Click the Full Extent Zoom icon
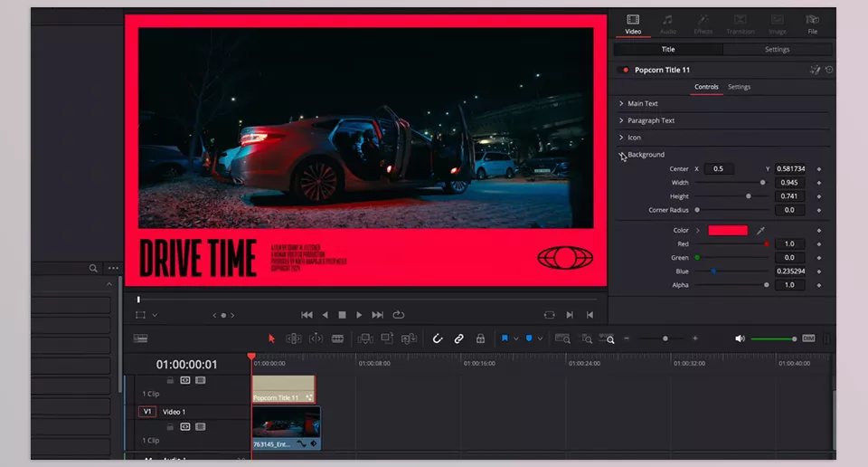Image resolution: width=868 pixels, height=467 pixels. coord(562,338)
